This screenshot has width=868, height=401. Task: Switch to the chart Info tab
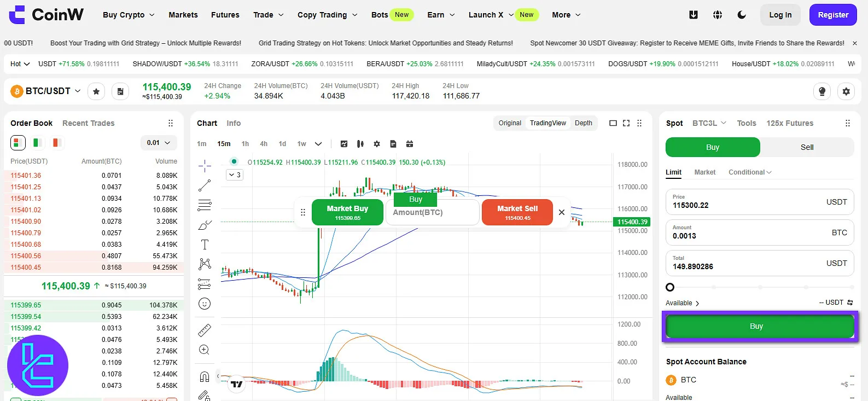click(234, 123)
